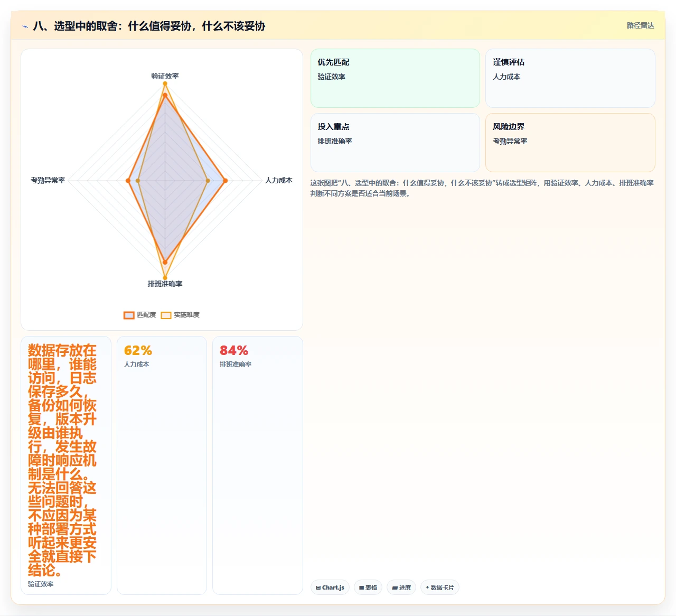The width and height of the screenshot is (676, 616).
Task: Click the 排班准确率 axis label on the radar
Action: (x=165, y=284)
